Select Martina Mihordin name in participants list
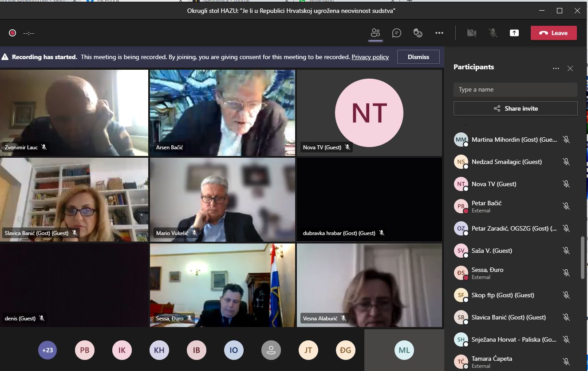Viewport: 588px width, 371px height. click(x=514, y=140)
